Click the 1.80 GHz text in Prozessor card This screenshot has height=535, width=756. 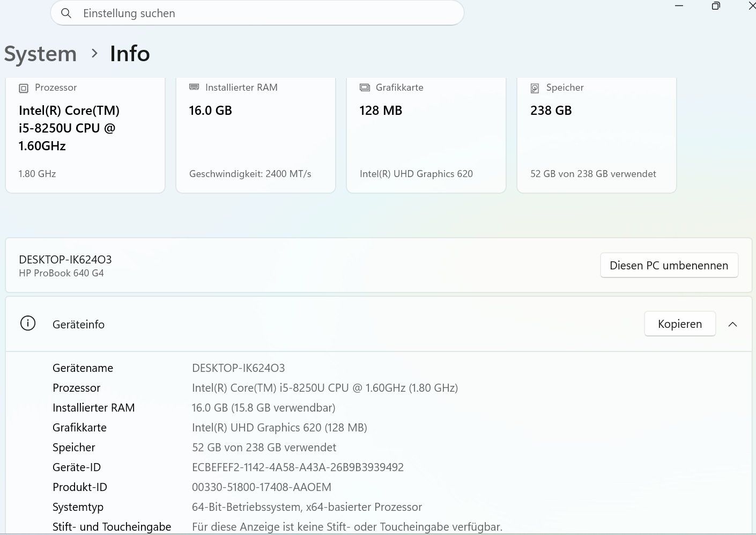37,174
